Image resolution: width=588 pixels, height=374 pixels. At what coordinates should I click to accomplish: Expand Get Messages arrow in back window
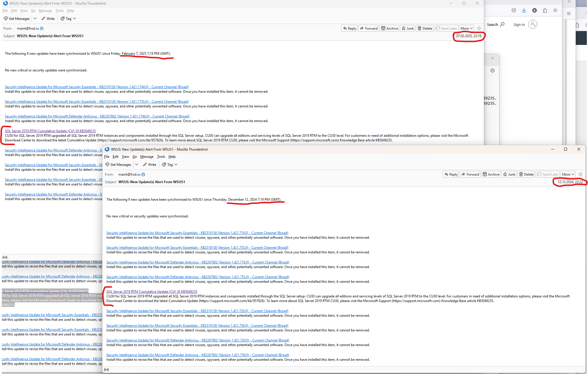(x=35, y=18)
